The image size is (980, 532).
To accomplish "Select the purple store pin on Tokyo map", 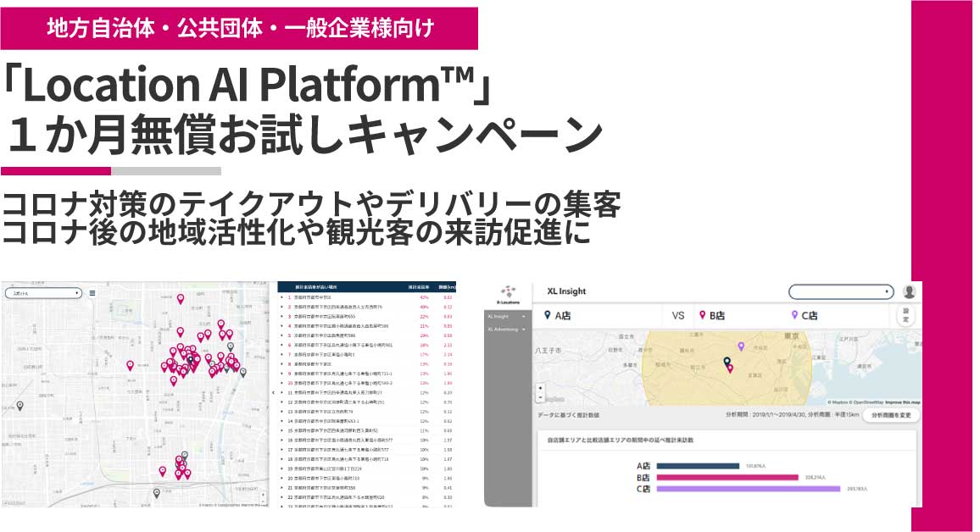I will (x=741, y=346).
